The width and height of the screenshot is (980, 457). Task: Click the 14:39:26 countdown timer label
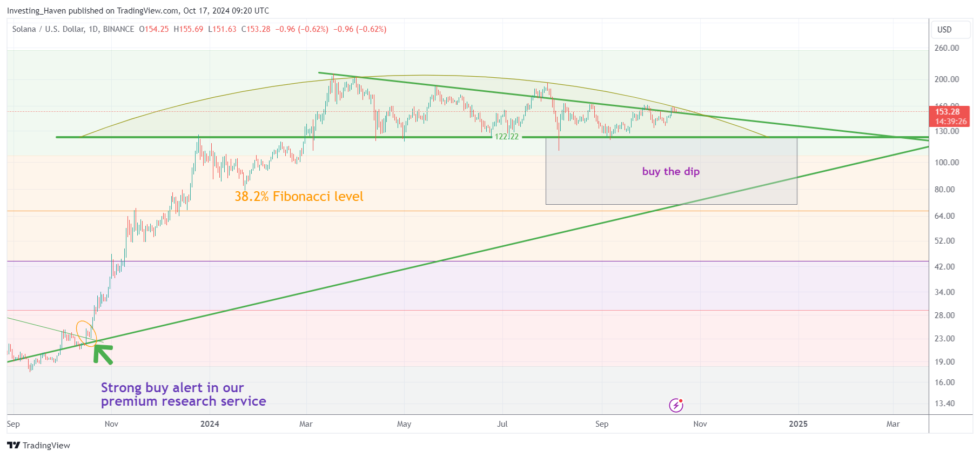click(951, 122)
